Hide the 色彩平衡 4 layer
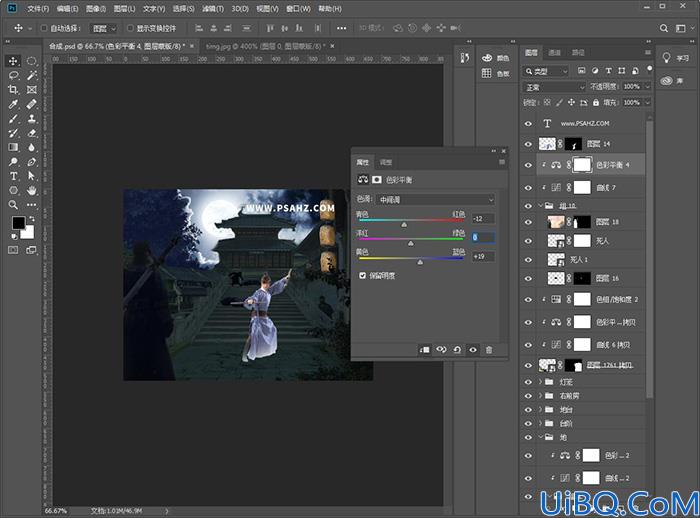This screenshot has height=518, width=700. 529,165
